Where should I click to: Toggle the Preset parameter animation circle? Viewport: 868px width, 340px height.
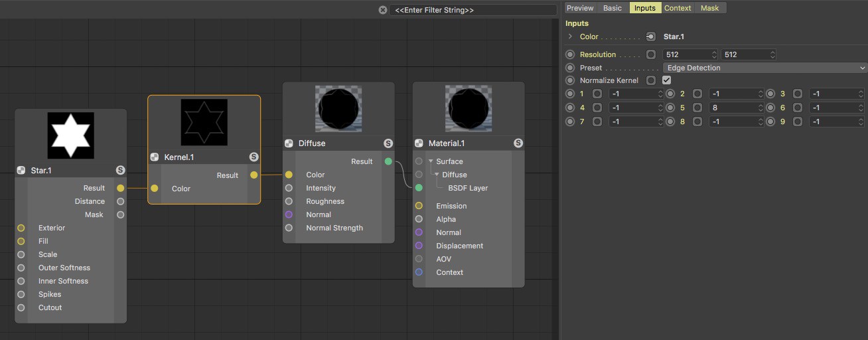coord(570,68)
